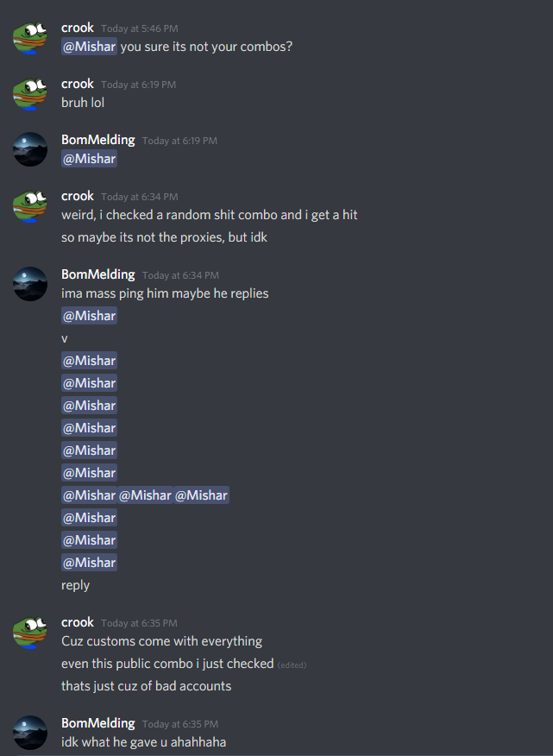Click the crook username at 5:46 PM
553x756 pixels.
77,28
